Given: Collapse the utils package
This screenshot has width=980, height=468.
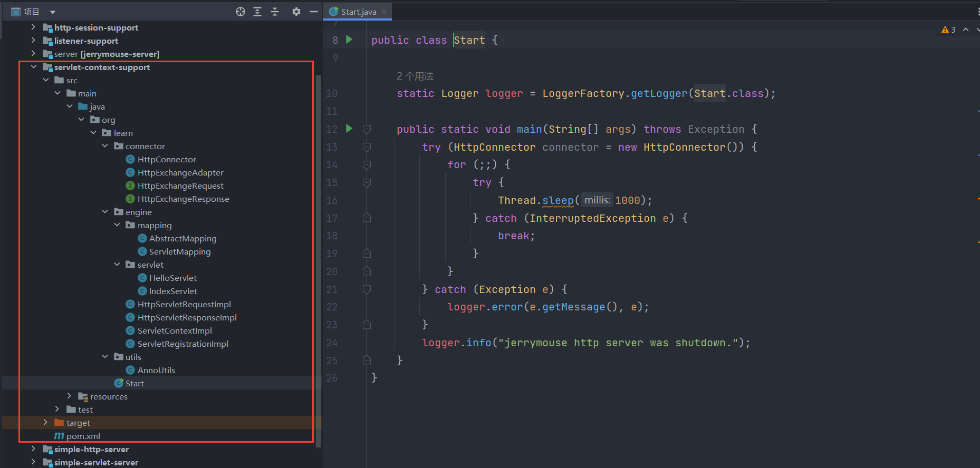Looking at the screenshot, I should [x=105, y=357].
